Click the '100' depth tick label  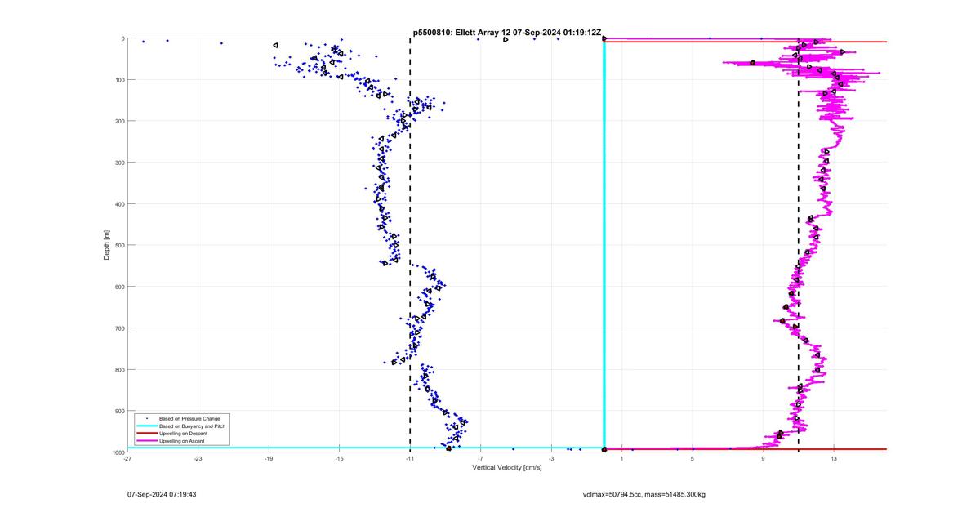click(119, 80)
